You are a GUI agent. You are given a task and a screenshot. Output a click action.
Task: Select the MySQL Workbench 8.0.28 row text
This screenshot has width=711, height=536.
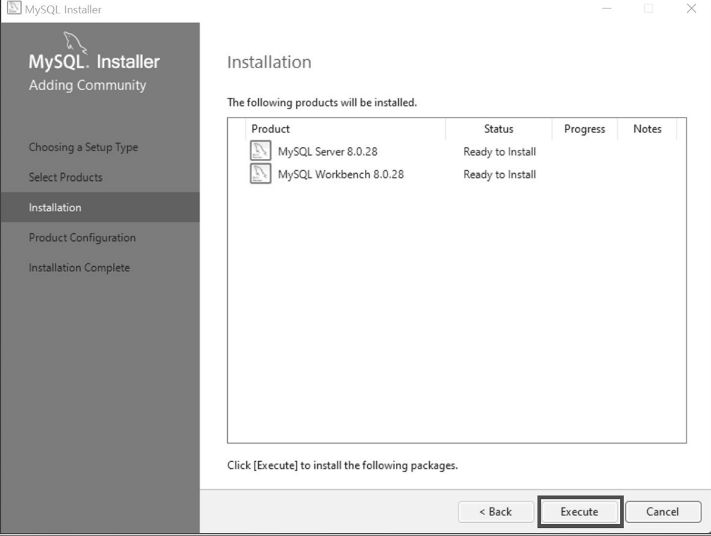[341, 174]
